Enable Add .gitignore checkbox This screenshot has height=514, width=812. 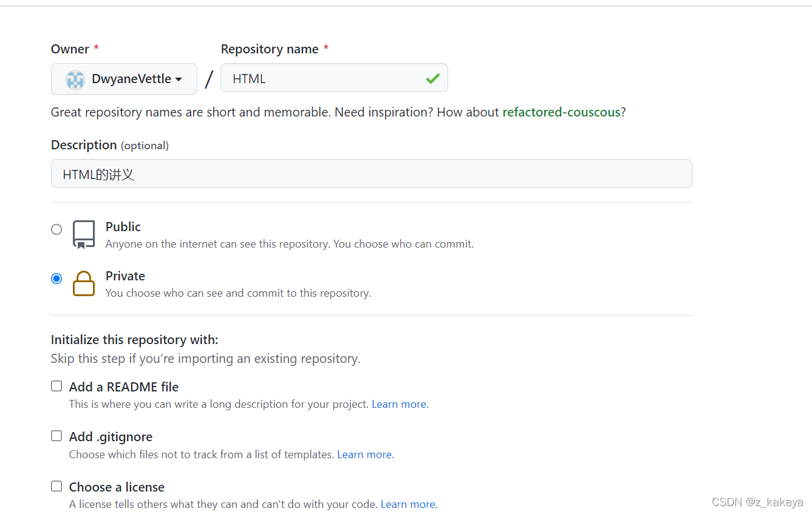(x=56, y=436)
